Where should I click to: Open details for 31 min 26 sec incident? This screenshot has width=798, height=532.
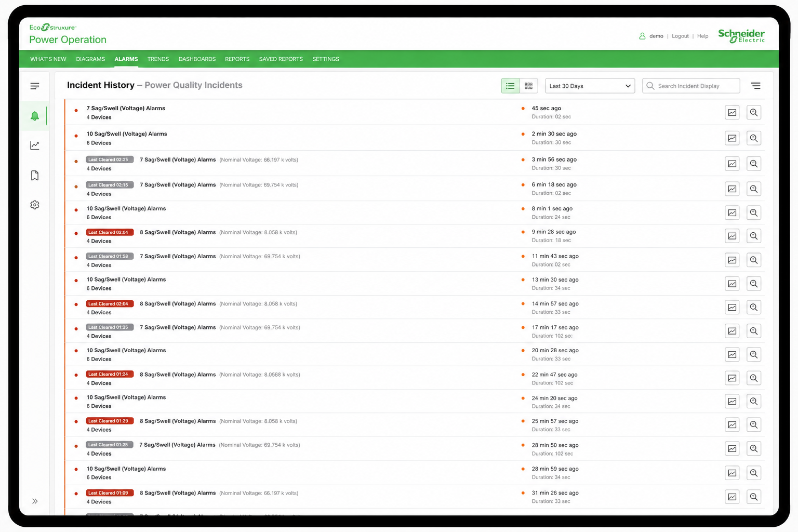[754, 497]
